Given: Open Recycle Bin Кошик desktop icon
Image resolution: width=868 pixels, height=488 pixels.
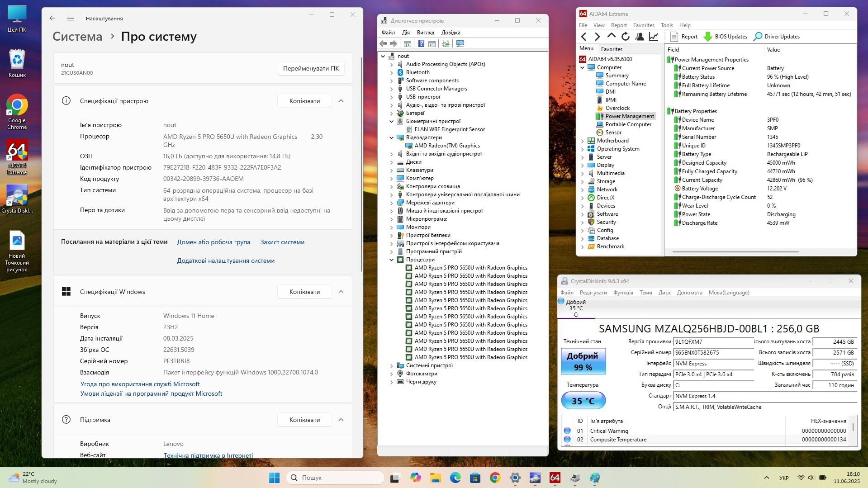Looking at the screenshot, I should pyautogui.click(x=17, y=63).
